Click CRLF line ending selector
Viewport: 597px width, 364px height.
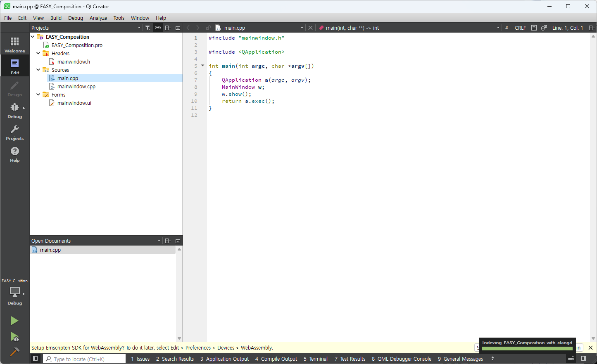pyautogui.click(x=520, y=28)
